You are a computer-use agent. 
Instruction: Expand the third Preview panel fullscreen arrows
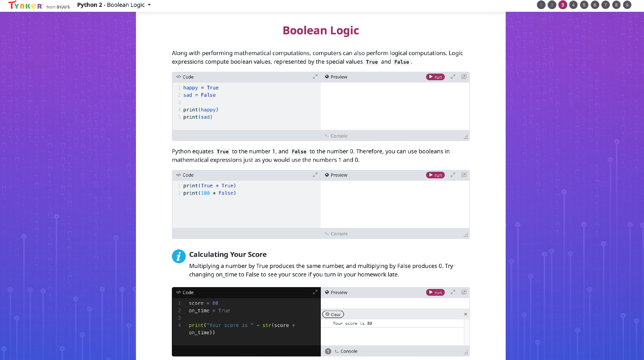[453, 292]
